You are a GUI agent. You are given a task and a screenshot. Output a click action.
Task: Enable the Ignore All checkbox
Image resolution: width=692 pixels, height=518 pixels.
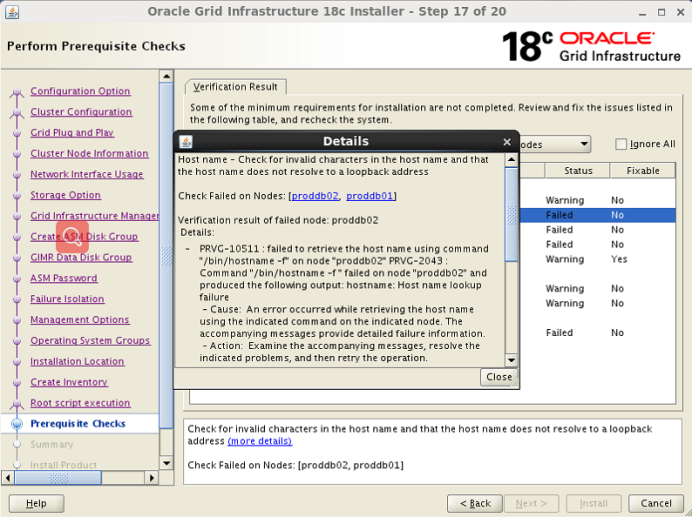(x=621, y=144)
